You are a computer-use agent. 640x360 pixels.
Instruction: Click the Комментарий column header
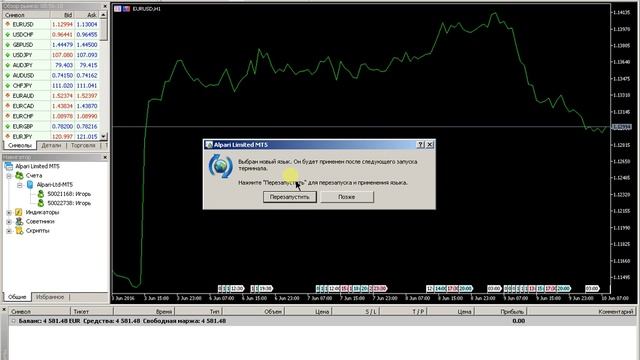click(581, 311)
